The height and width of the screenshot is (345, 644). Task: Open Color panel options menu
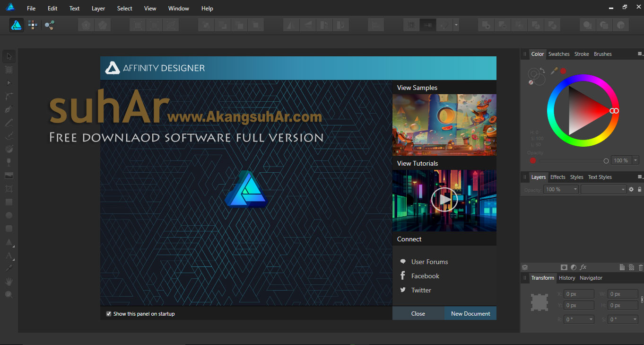(640, 54)
